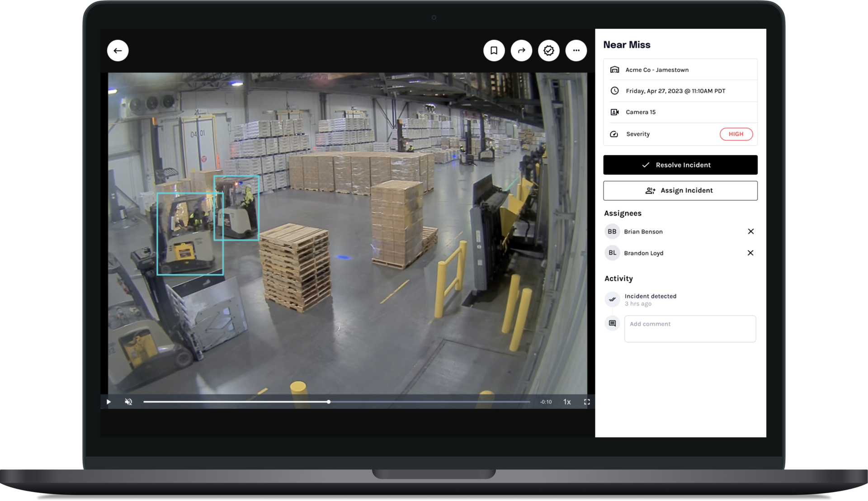Click the building icon next to Acme Co
Screen dimensions: 868x501
tap(614, 69)
